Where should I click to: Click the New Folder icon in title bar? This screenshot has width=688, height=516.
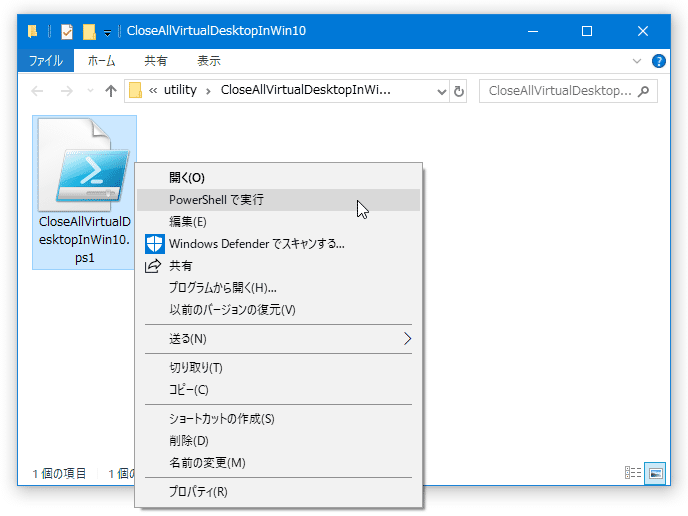[x=89, y=32]
